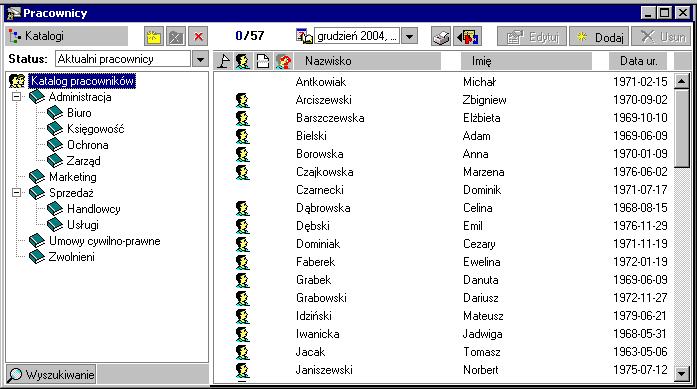Click the Usuń button
Viewport: 697px width, 389px height.
[x=661, y=36]
